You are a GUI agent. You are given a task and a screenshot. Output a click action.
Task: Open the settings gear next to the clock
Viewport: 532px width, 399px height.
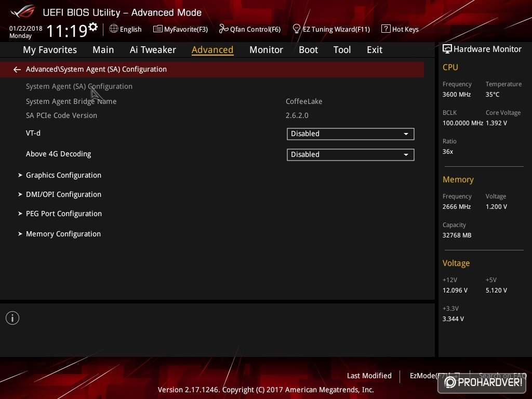[x=93, y=26]
